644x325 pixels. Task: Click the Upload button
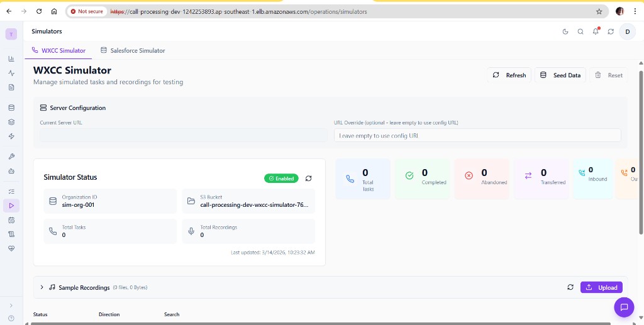tap(601, 287)
